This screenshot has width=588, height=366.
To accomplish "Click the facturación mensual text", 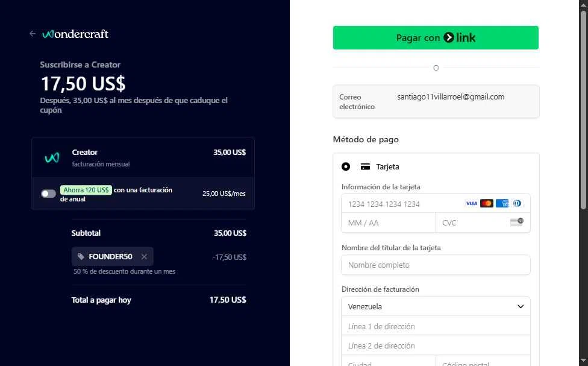I will [x=101, y=164].
